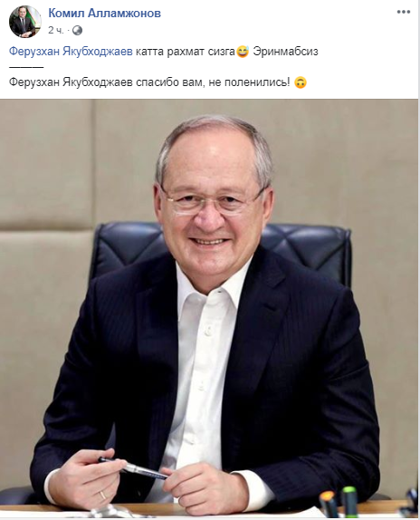Click the white shirt collar in the photo
This screenshot has width=420, height=520.
tap(207, 284)
